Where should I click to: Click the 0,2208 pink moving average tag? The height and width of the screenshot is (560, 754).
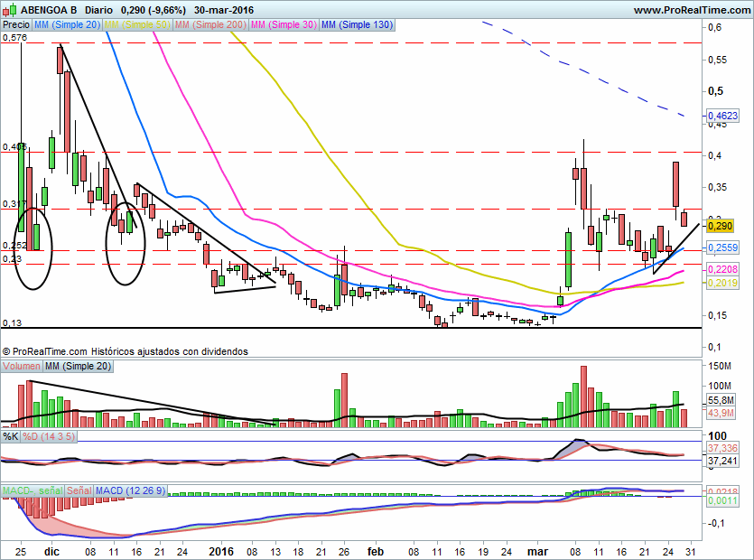(722, 269)
